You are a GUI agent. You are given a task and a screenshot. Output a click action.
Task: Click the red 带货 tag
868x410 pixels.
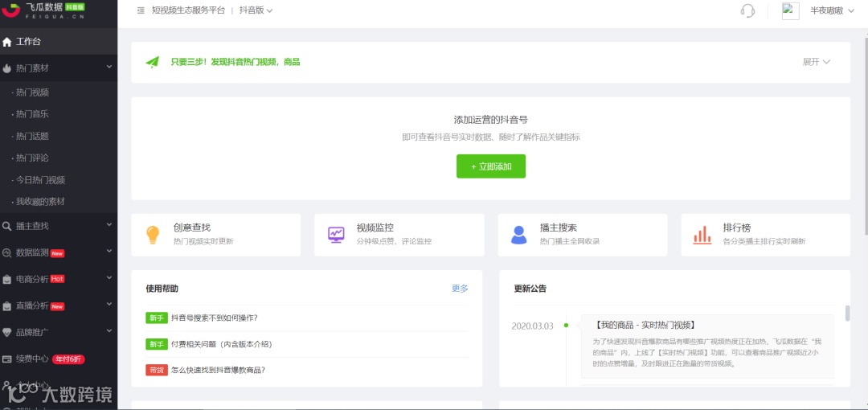click(x=157, y=370)
